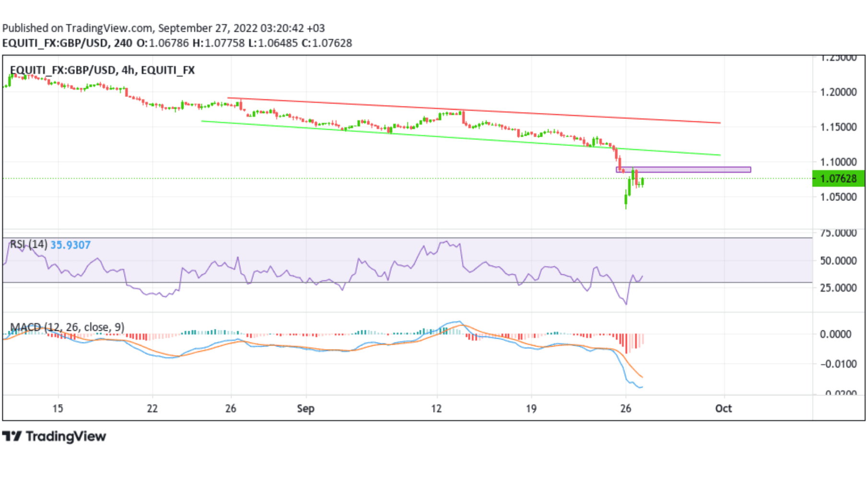Viewport: 868px width, 479px height.
Task: Click the 'L:1.06485' low value in header
Action: [x=273, y=43]
